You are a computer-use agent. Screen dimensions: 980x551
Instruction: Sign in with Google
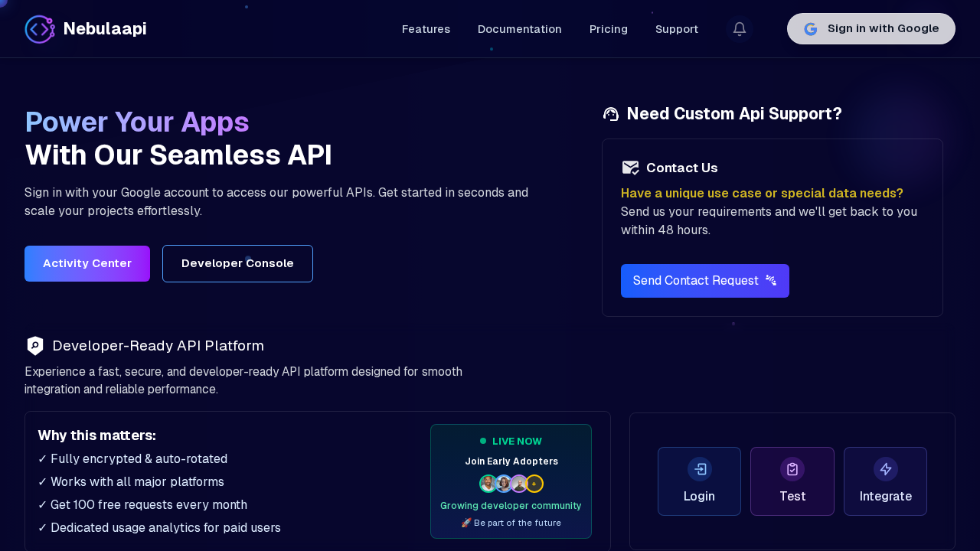(x=871, y=28)
